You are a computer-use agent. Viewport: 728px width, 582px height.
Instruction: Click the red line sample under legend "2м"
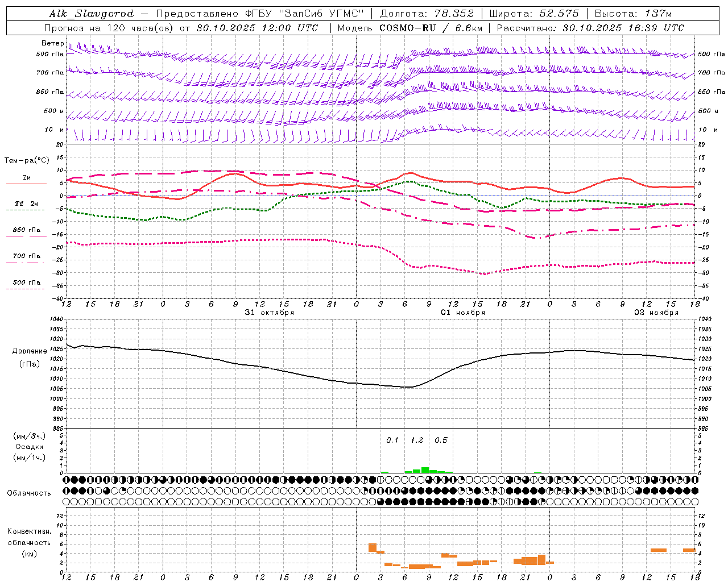[x=26, y=184]
